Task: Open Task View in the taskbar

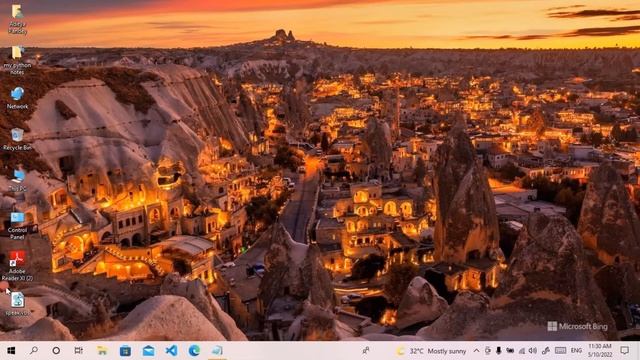Action: (x=79, y=351)
